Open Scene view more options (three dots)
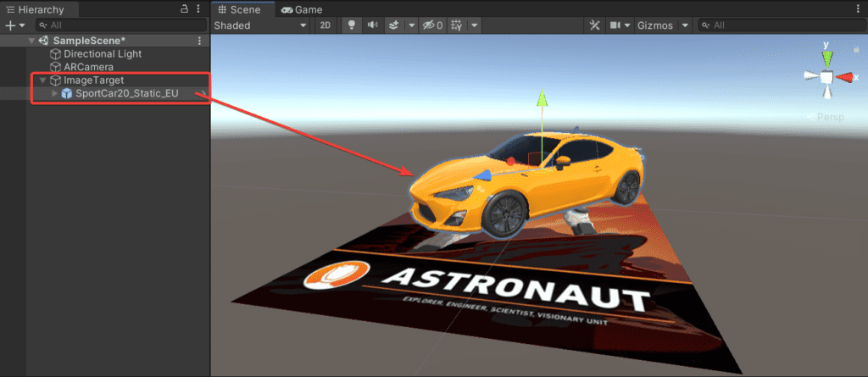This screenshot has height=377, width=868. click(x=859, y=8)
